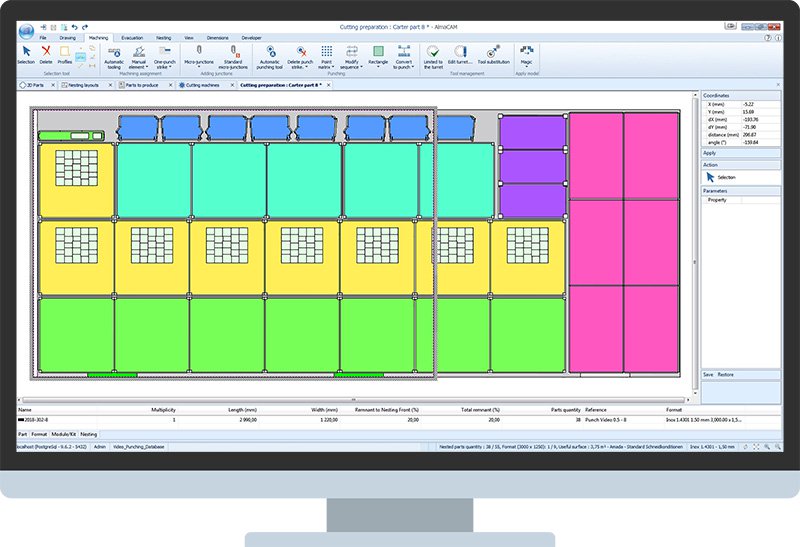Click Save in the parameters panel

(708, 374)
